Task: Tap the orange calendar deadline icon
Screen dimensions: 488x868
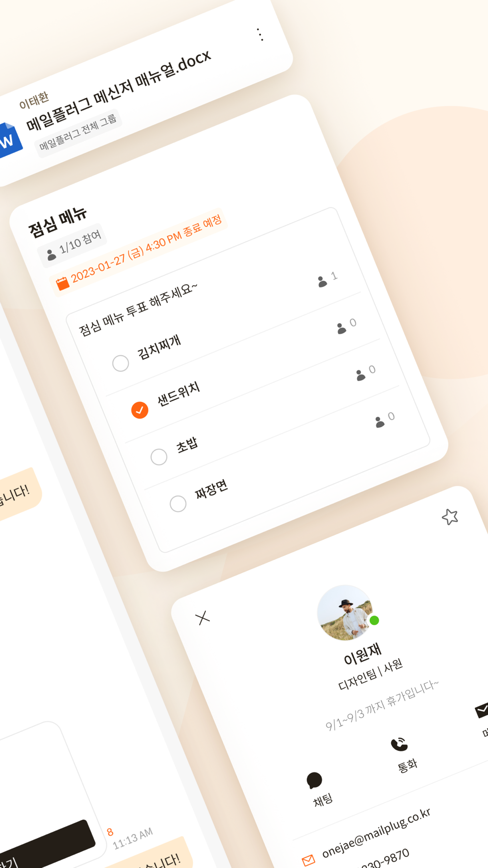Action: [x=62, y=283]
